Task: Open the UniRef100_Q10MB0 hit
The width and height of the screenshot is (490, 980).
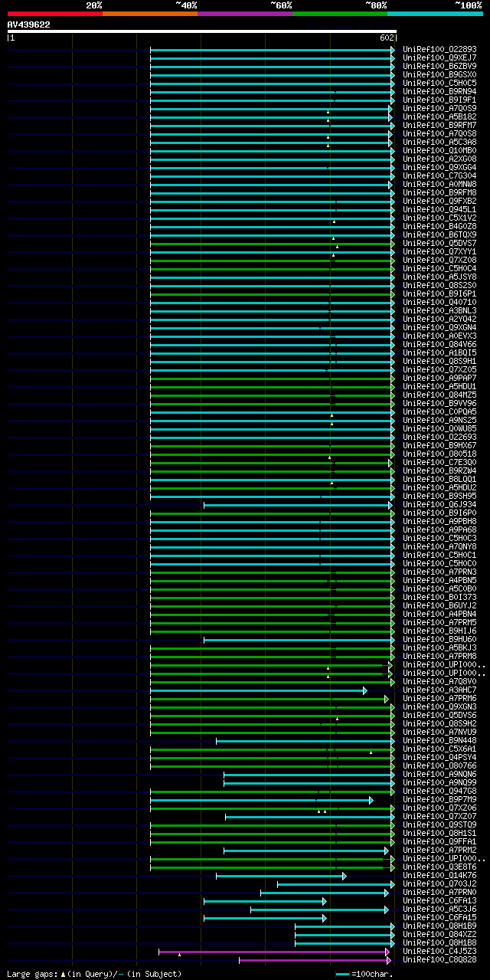Action: (439, 150)
